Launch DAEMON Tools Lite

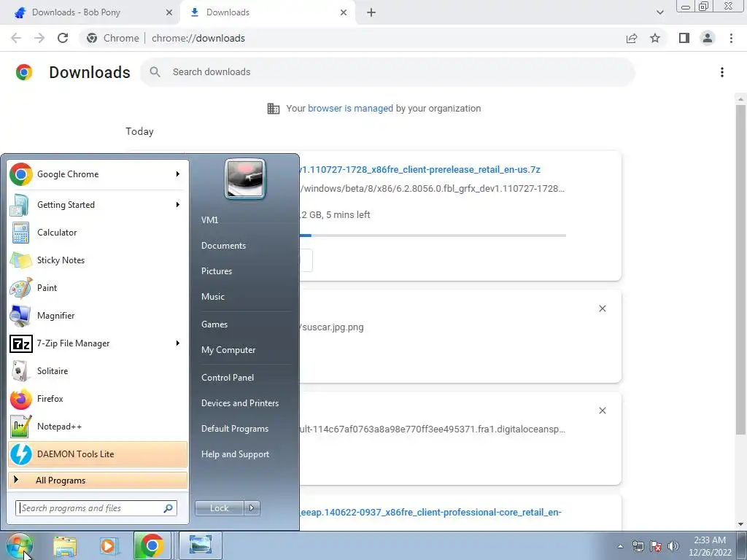tap(98, 454)
